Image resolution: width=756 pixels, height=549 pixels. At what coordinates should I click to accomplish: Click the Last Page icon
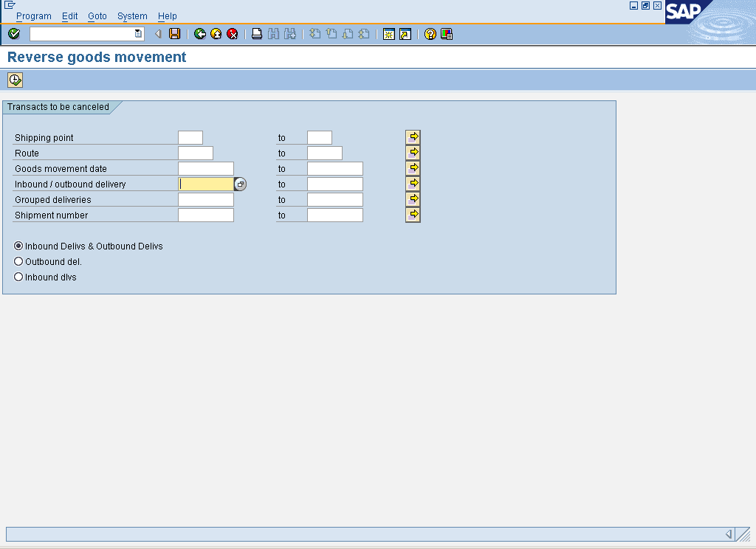[364, 34]
